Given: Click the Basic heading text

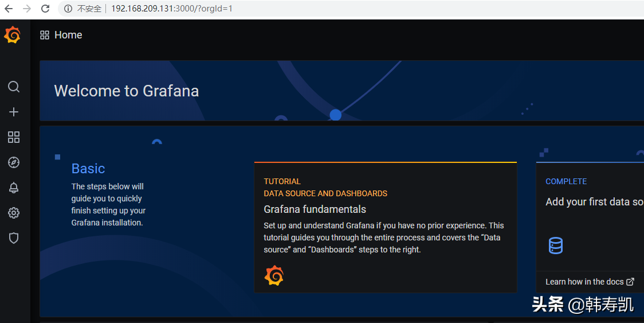Looking at the screenshot, I should (88, 169).
